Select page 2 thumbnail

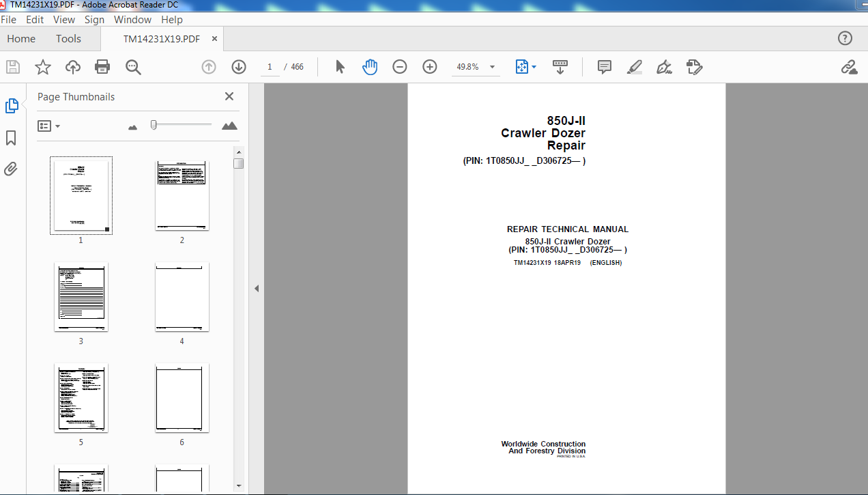tap(182, 196)
